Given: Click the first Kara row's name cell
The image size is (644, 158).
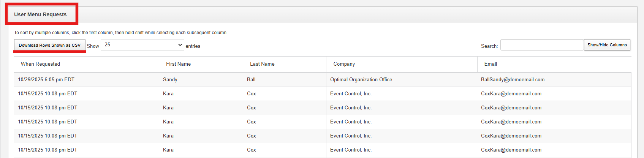Looking at the screenshot, I should [168, 94].
